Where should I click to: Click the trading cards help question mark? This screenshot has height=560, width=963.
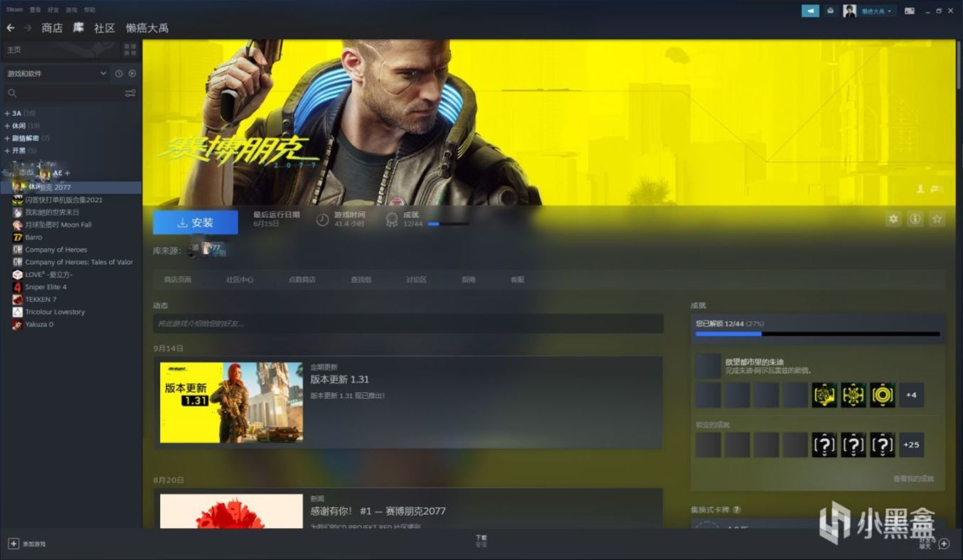click(x=736, y=510)
